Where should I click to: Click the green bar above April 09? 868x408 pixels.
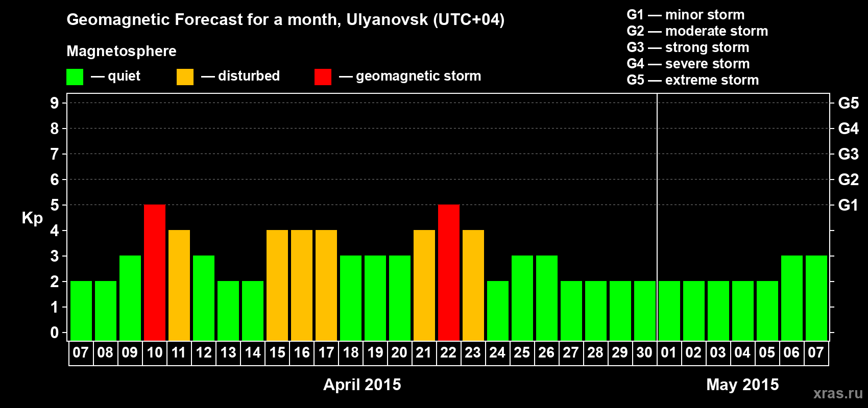[x=130, y=298]
